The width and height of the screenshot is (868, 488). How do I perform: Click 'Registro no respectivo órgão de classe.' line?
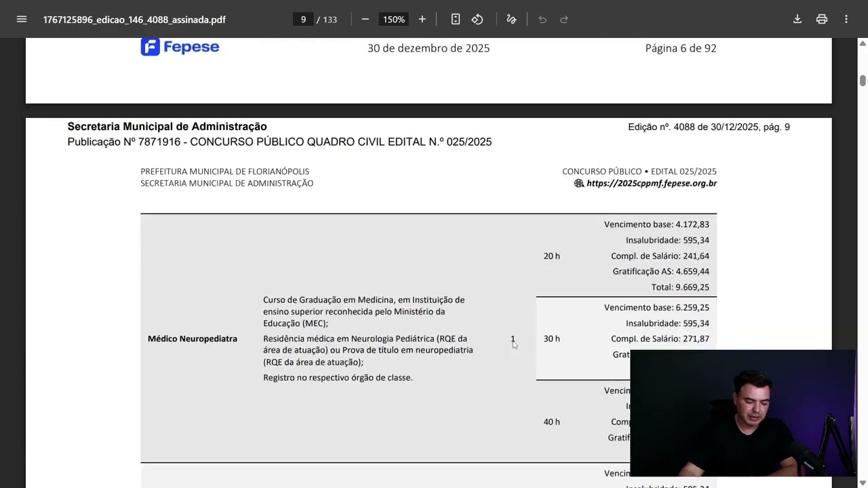click(338, 378)
